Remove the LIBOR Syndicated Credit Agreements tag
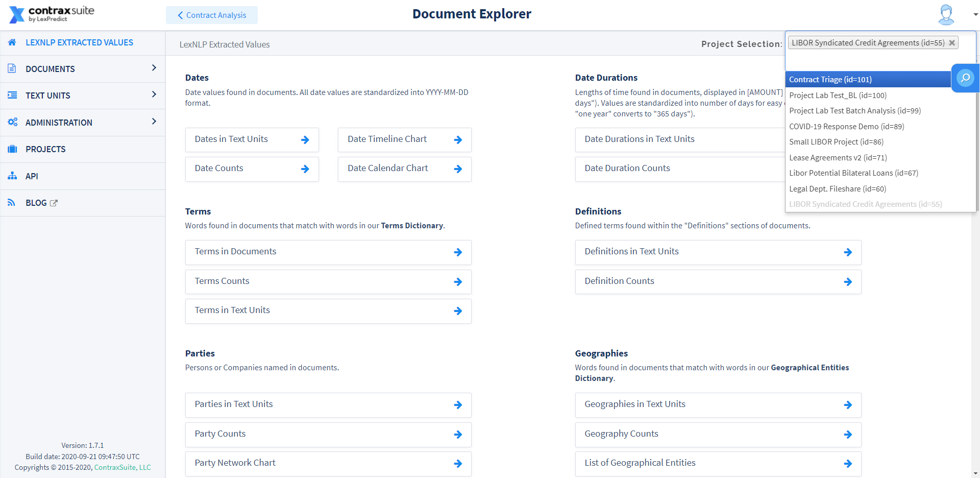 [x=952, y=43]
